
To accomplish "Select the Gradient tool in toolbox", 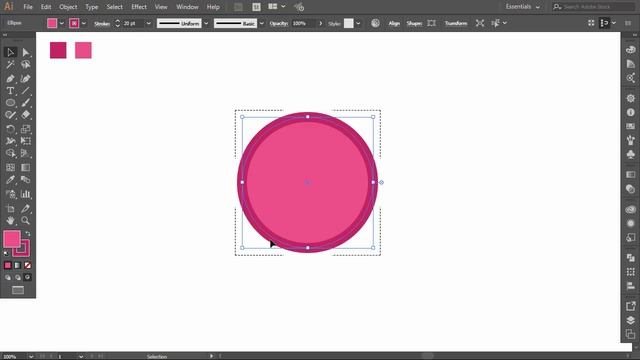I will [26, 167].
